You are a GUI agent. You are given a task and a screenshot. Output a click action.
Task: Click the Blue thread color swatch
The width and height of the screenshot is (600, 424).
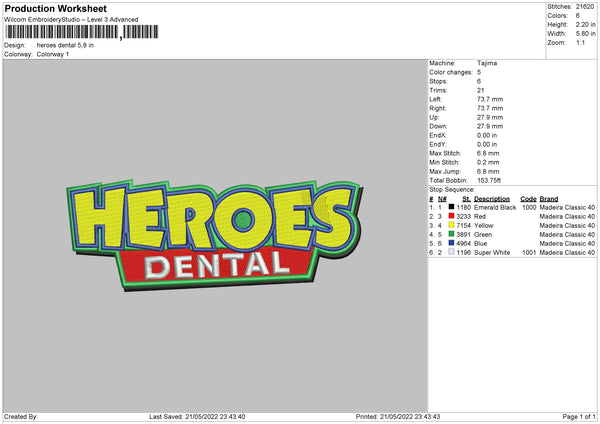point(452,243)
